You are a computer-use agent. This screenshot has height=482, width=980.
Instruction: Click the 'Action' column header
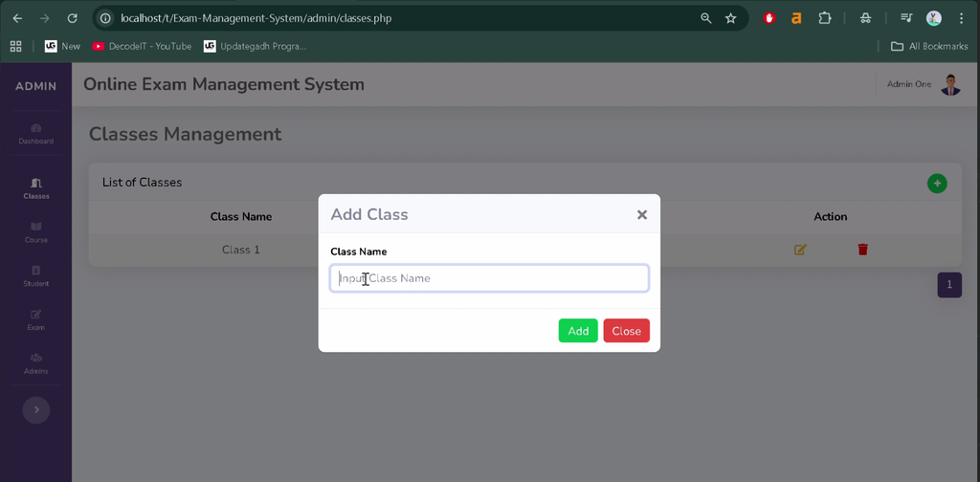830,217
